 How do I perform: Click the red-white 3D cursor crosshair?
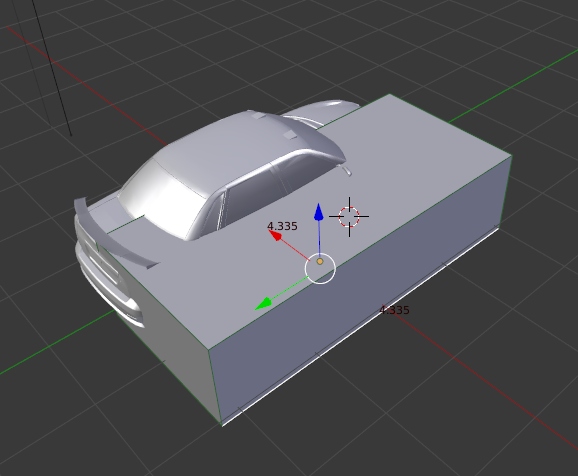point(349,216)
